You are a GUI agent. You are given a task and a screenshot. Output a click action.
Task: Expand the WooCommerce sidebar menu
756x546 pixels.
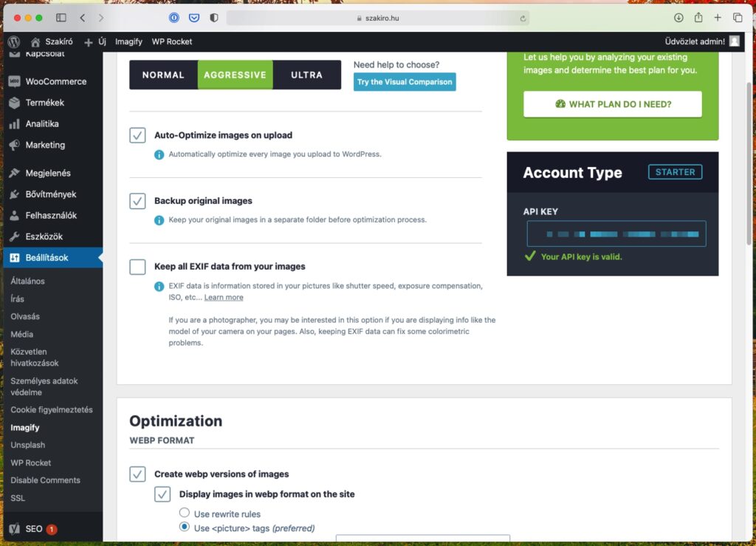pos(55,81)
